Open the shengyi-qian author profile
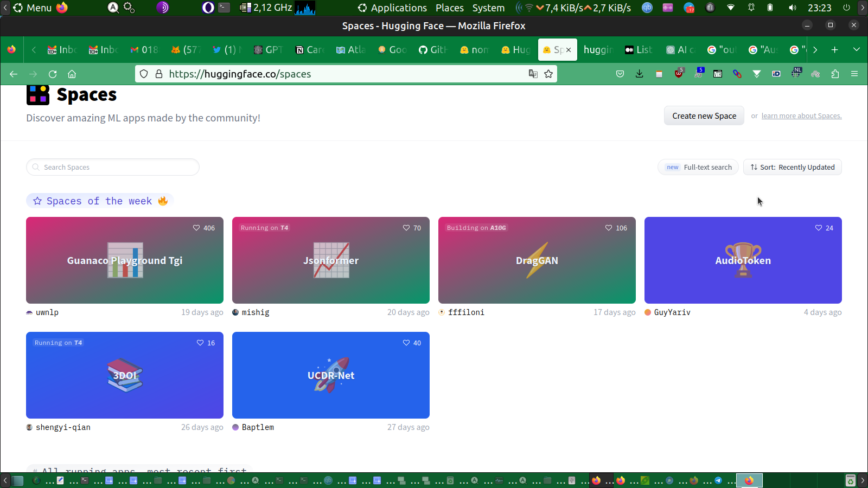This screenshot has height=488, width=868. coord(63,427)
